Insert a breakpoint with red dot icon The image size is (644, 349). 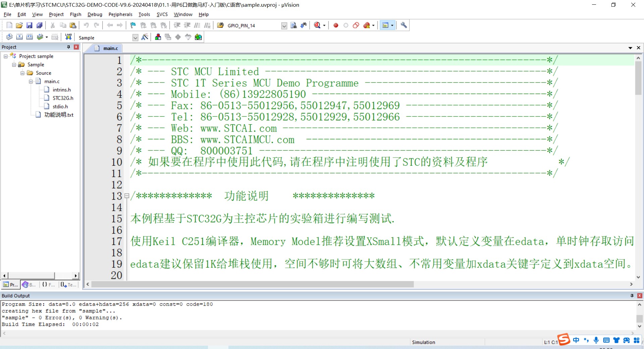pyautogui.click(x=336, y=25)
